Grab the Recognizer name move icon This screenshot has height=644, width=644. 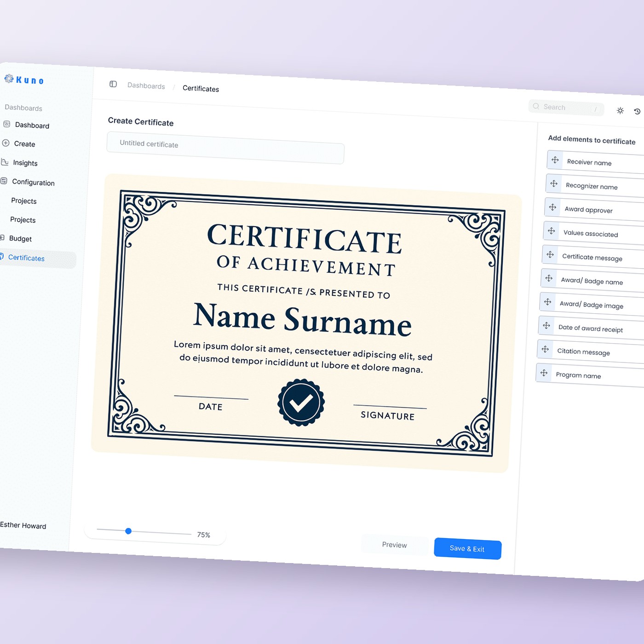coord(554,184)
